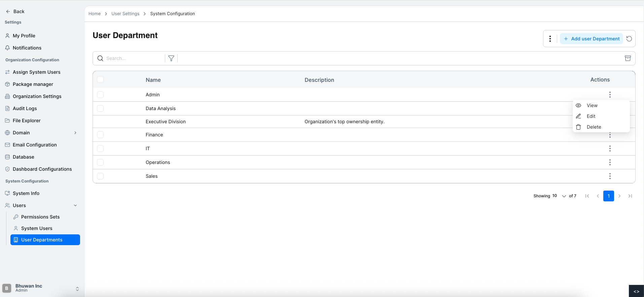Click into the Search input field
The width and height of the screenshot is (644, 297).
[134, 58]
